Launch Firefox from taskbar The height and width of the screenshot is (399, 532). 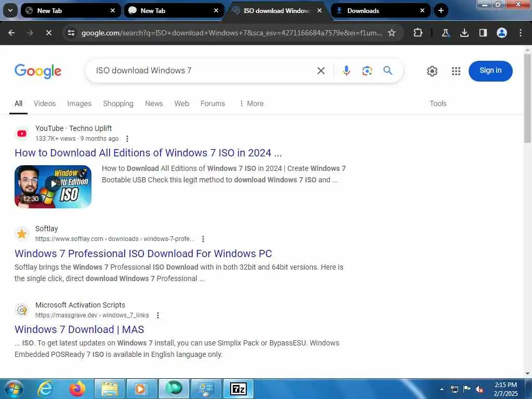tap(77, 389)
